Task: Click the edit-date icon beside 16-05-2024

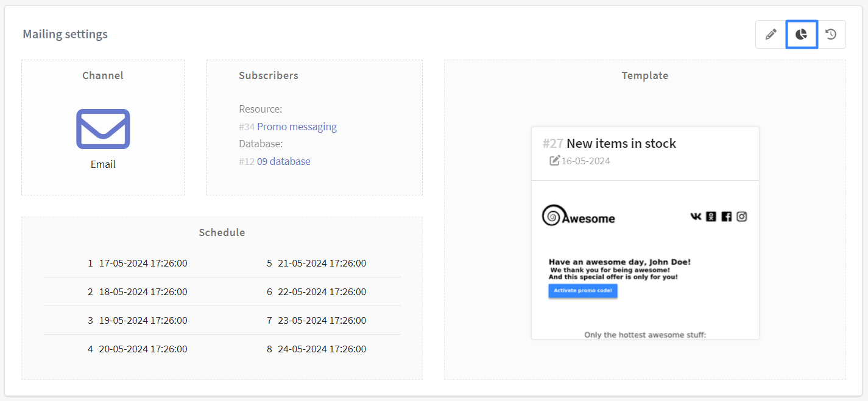Action: [x=554, y=161]
